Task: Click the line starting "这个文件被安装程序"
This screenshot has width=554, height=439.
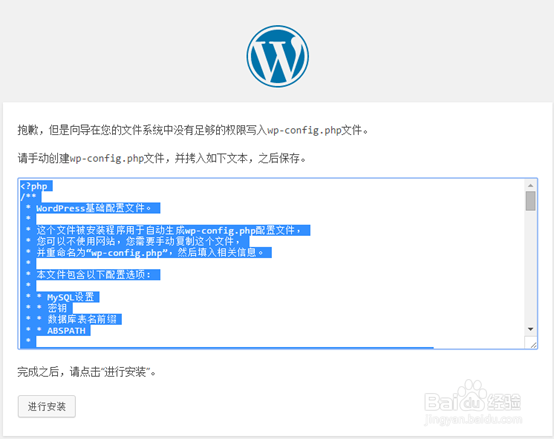Action: tap(169, 230)
